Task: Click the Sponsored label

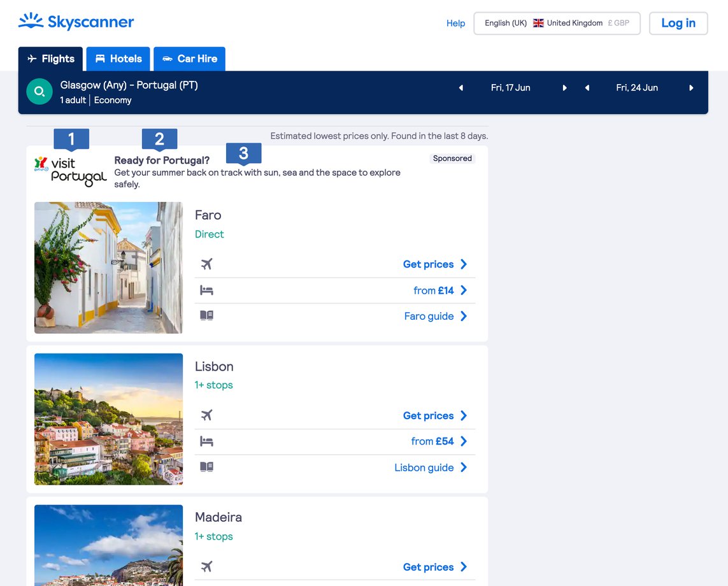Action: coord(452,159)
